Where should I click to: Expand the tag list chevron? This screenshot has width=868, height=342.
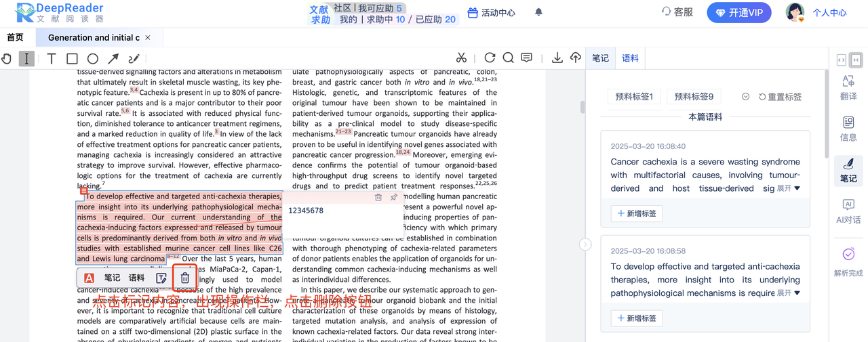coord(745,97)
